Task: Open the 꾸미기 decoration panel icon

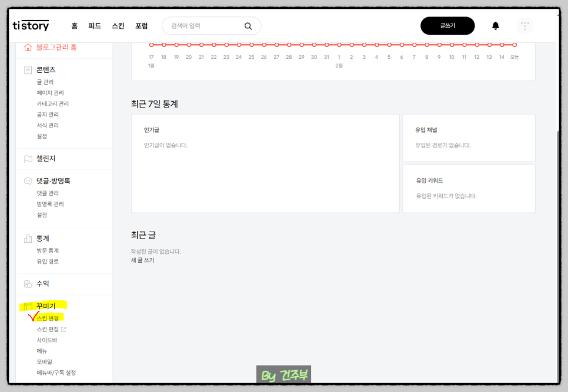Action: (27, 306)
